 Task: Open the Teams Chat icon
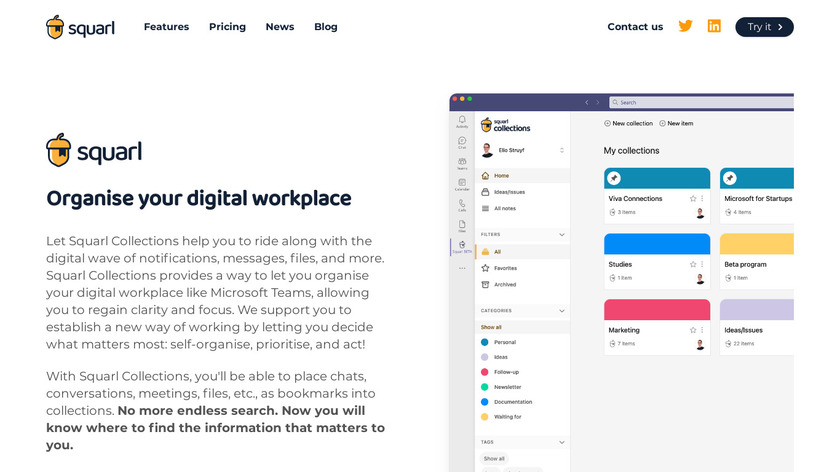pos(462,143)
